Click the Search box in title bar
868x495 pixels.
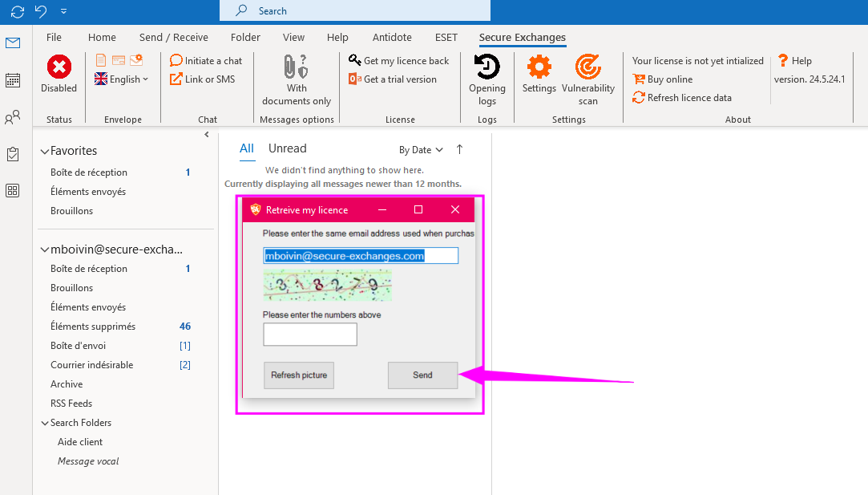[x=355, y=10]
